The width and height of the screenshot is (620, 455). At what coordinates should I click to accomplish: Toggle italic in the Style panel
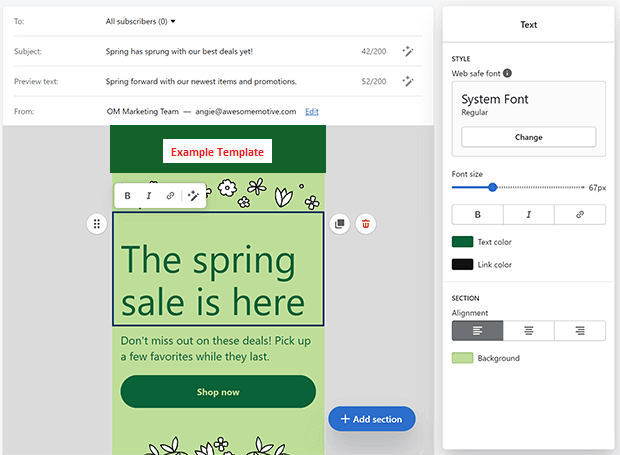[x=529, y=214]
